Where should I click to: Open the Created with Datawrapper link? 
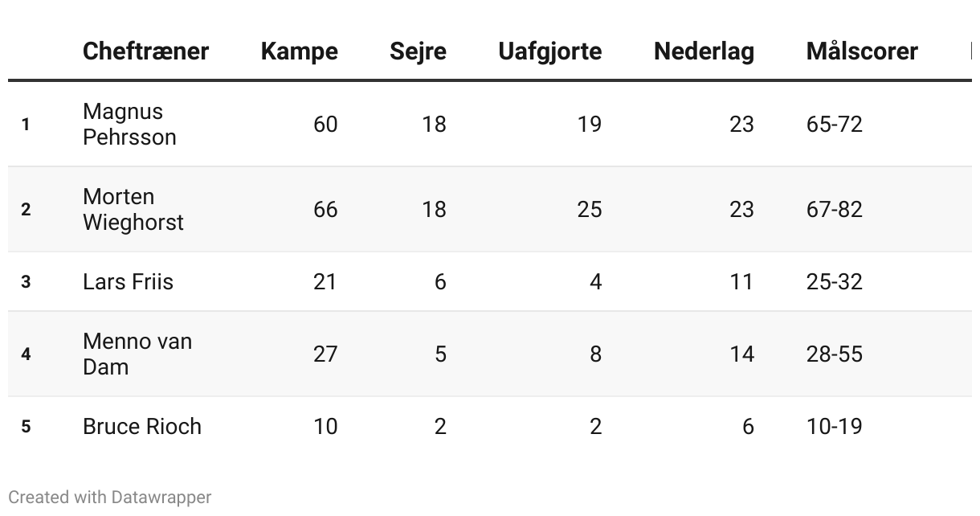[110, 498]
